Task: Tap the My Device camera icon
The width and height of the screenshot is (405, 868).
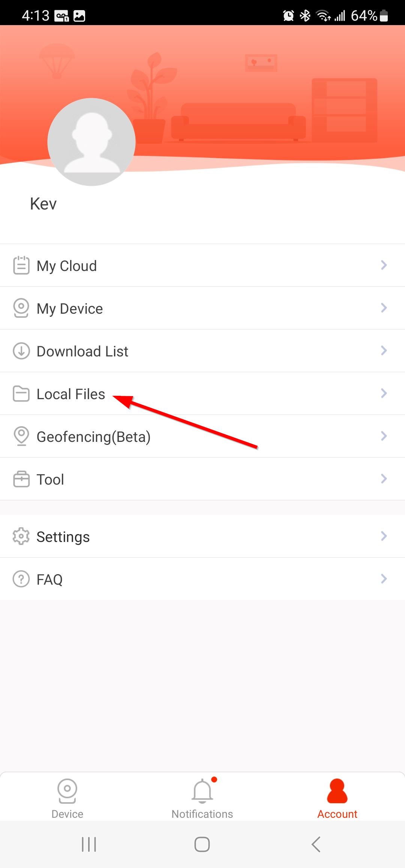Action: (x=21, y=308)
